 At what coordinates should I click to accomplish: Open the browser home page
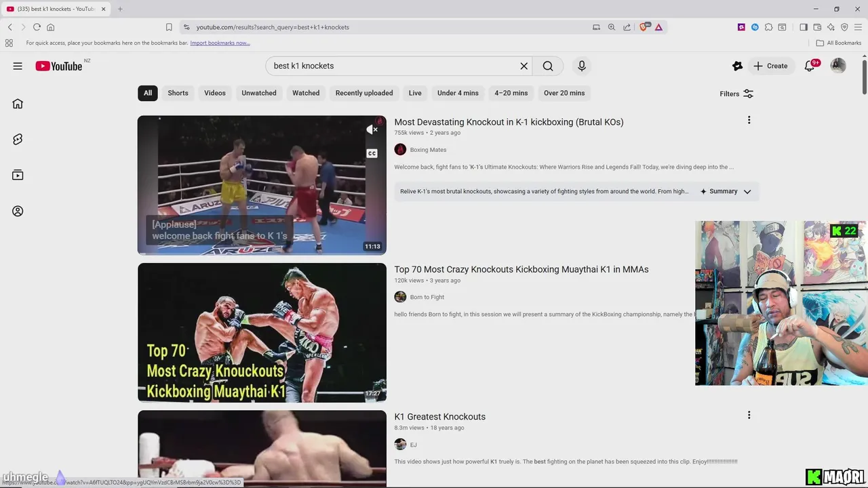tap(50, 27)
